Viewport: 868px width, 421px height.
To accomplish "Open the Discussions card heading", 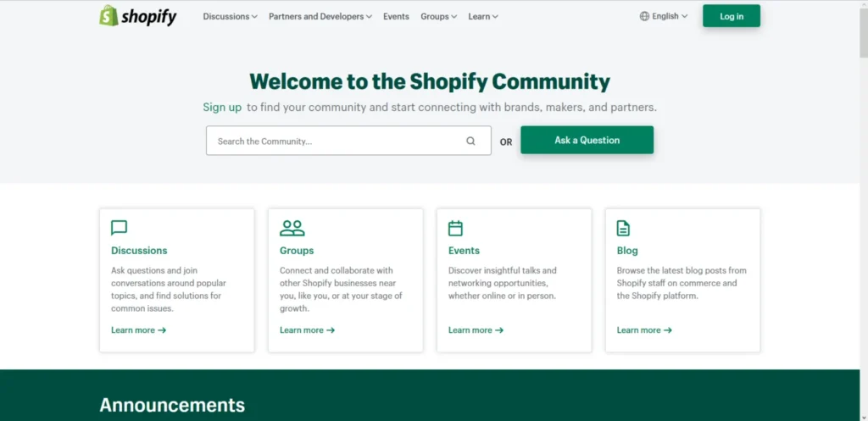I will [139, 251].
